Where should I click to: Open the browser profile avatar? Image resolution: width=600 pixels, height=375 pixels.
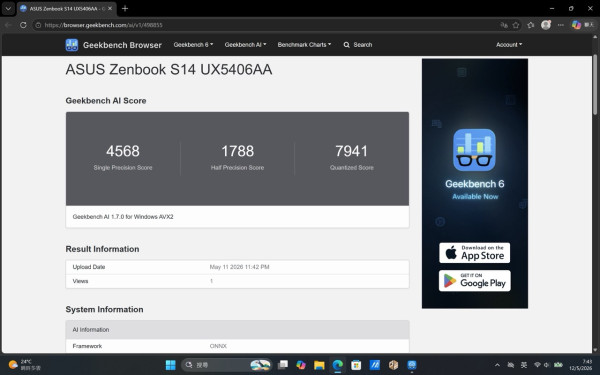tap(546, 25)
